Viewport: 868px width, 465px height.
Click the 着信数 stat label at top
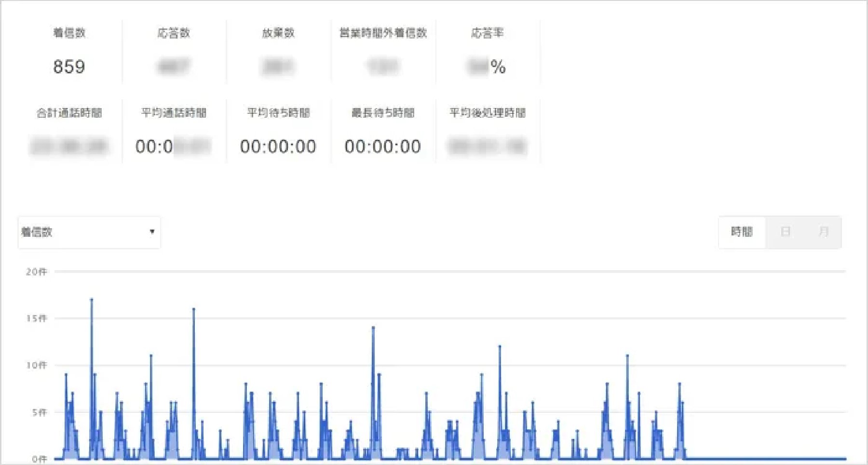pyautogui.click(x=69, y=33)
